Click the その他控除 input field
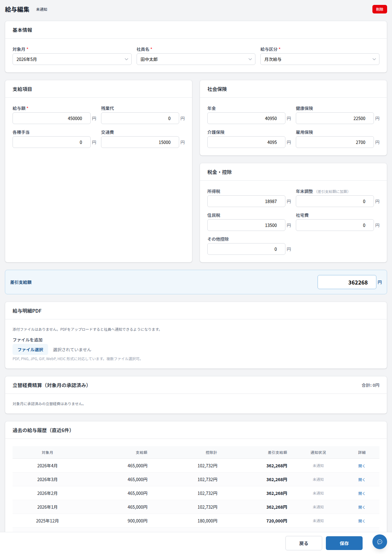The image size is (392, 554). 246,249
